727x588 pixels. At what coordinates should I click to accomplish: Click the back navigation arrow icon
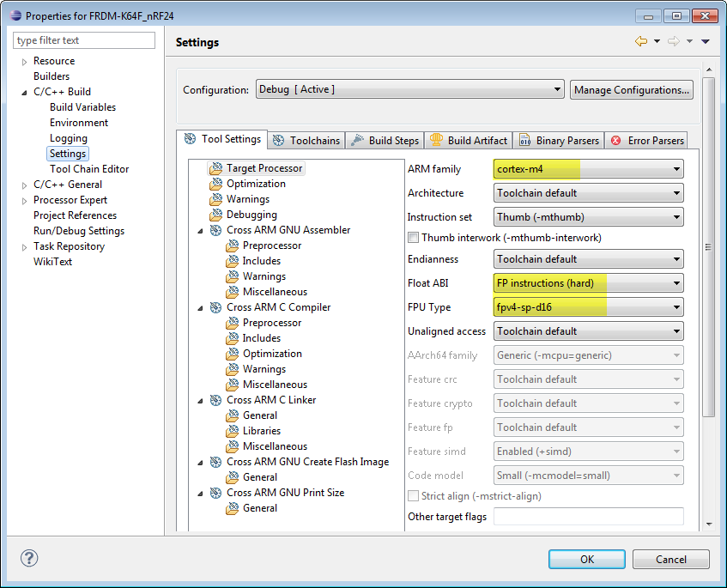tap(641, 41)
